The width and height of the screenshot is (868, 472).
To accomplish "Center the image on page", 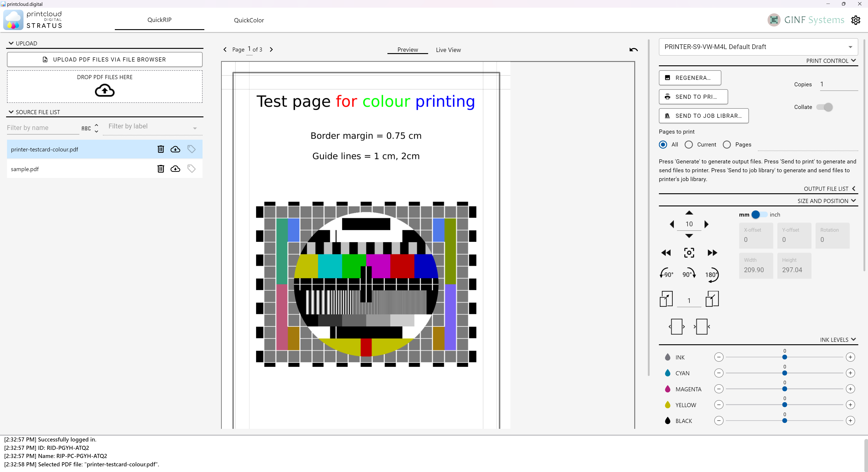I will tap(689, 253).
